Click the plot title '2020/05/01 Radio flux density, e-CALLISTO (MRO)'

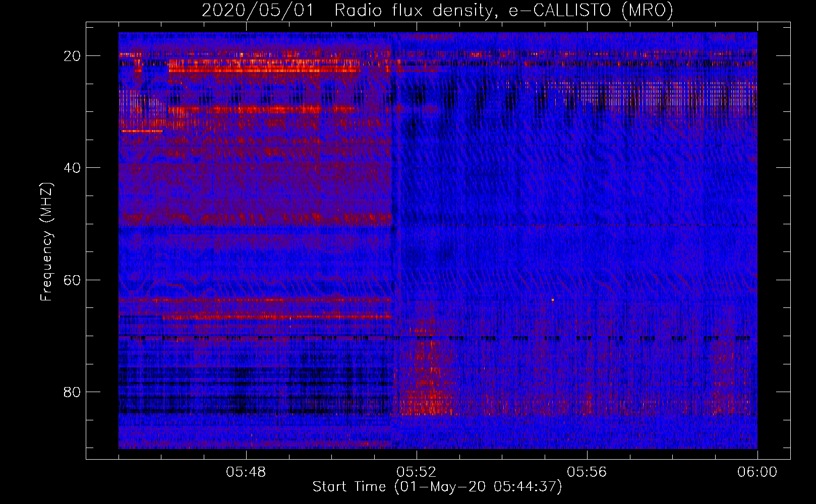(437, 11)
